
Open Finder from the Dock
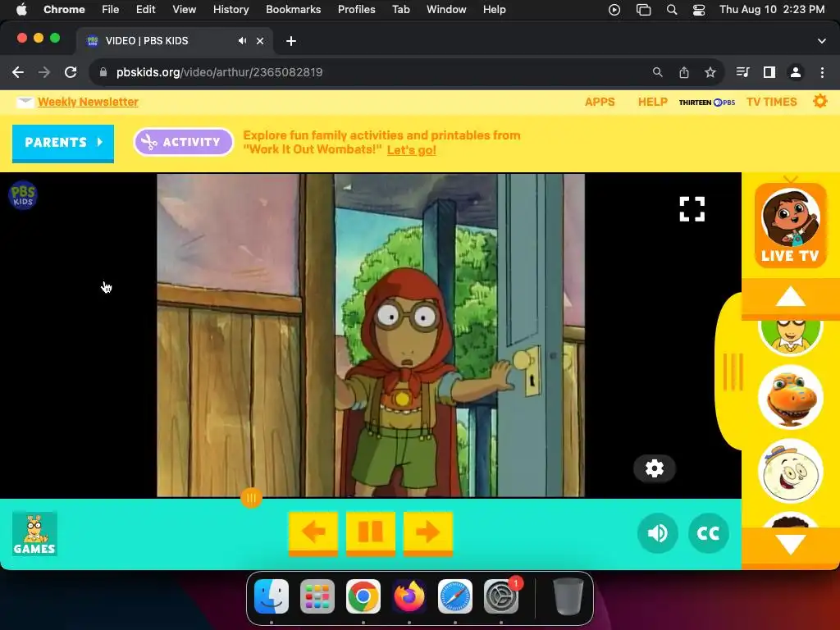(271, 596)
